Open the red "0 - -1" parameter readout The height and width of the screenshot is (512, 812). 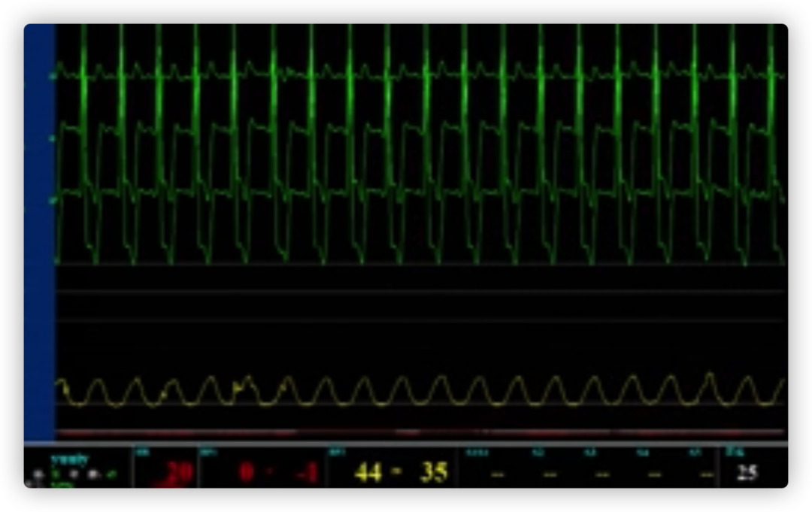tap(278, 473)
